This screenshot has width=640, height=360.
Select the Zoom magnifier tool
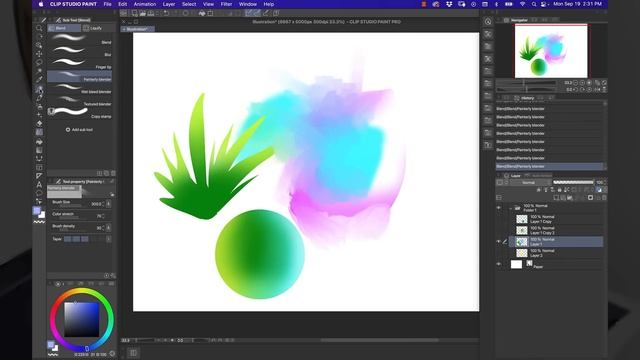pos(39,28)
